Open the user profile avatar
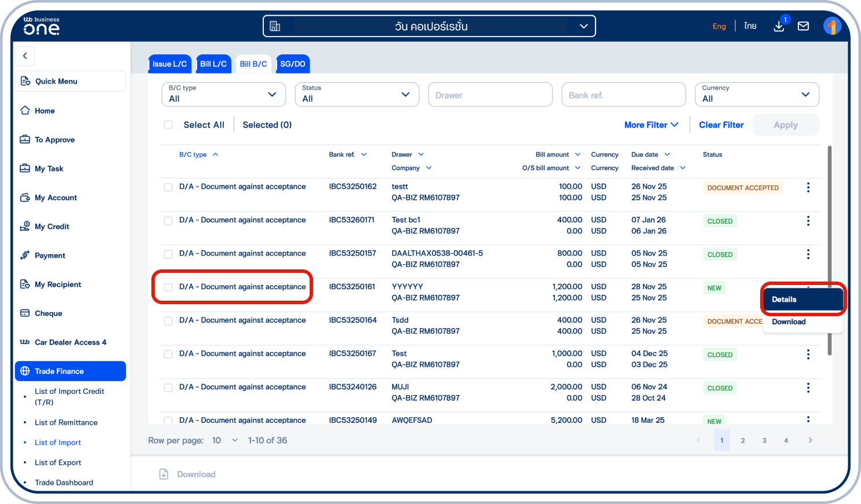 click(x=832, y=26)
